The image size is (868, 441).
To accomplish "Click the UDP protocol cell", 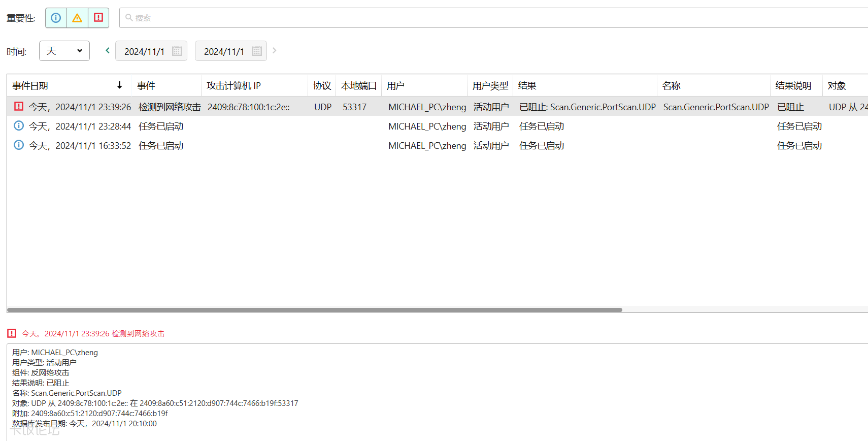I will (323, 107).
